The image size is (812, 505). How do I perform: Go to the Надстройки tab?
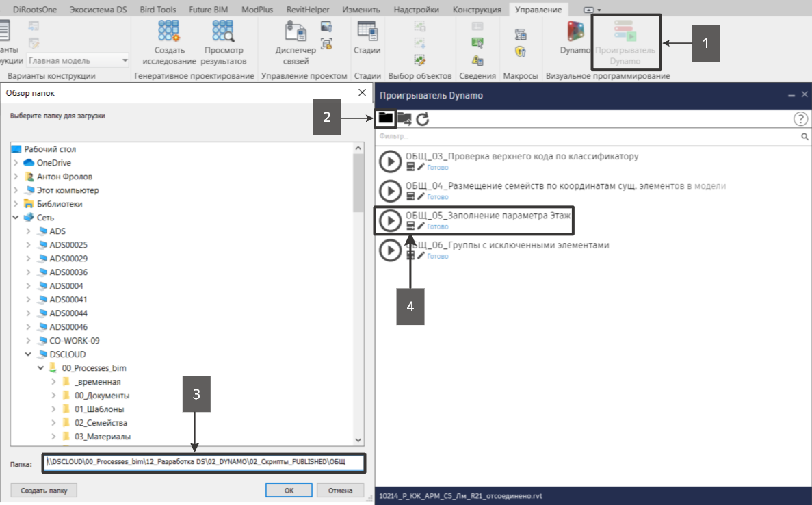[417, 10]
